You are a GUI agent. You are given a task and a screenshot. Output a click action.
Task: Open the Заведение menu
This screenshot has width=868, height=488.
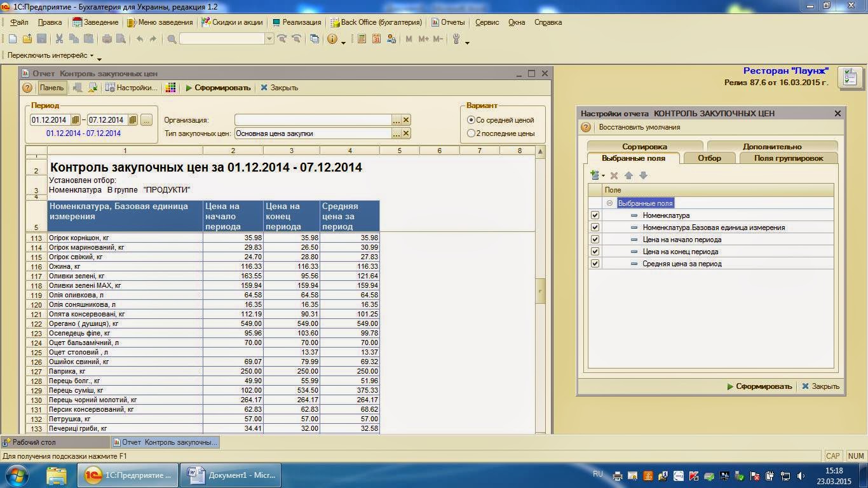pyautogui.click(x=95, y=22)
